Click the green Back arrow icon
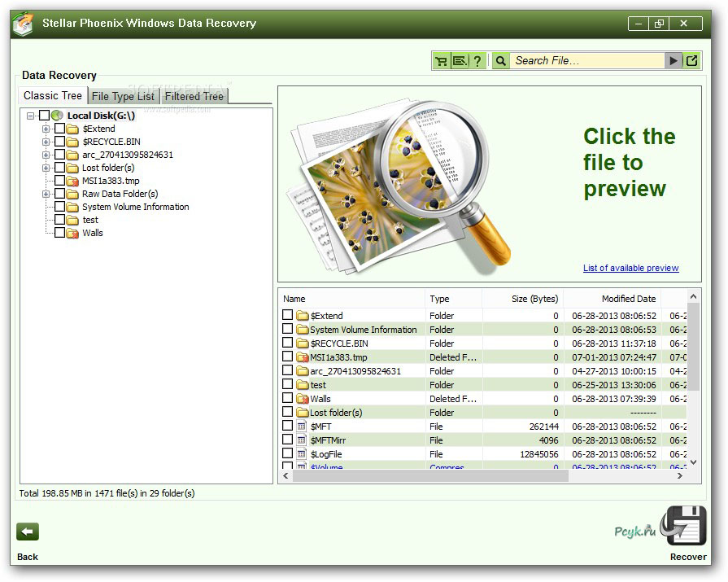This screenshot has height=582, width=728. (28, 532)
